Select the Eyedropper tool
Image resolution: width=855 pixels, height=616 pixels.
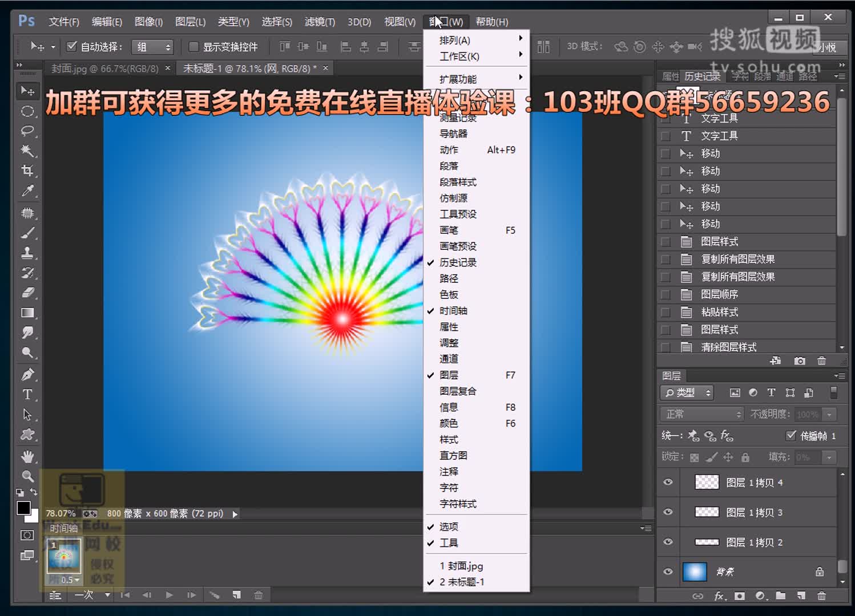click(x=27, y=191)
